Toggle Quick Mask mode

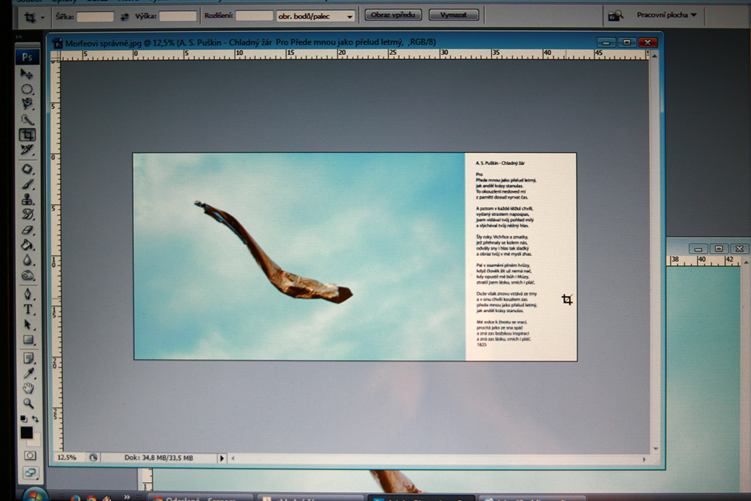coord(30,455)
